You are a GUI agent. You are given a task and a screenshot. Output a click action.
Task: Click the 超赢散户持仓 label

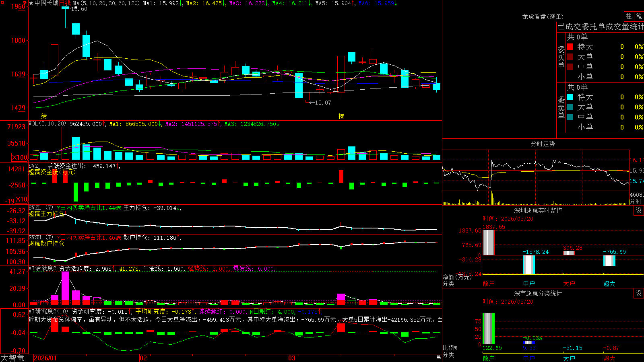(46, 243)
